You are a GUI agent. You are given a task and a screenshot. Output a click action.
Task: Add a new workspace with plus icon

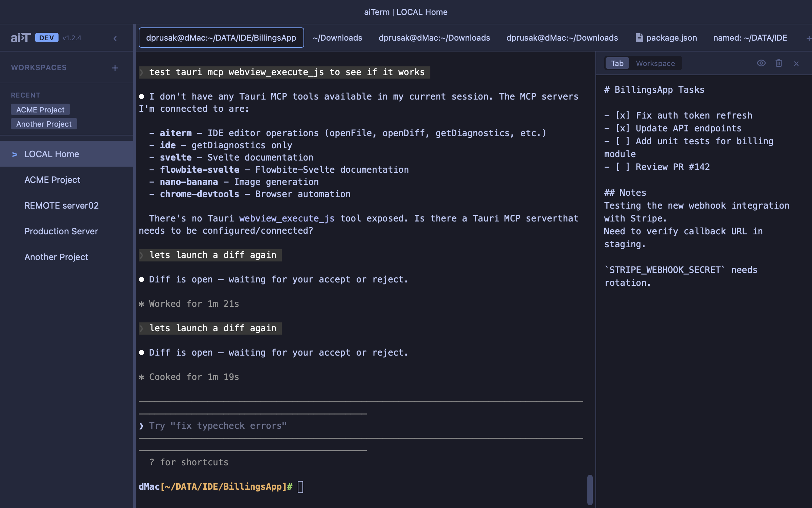(x=115, y=68)
